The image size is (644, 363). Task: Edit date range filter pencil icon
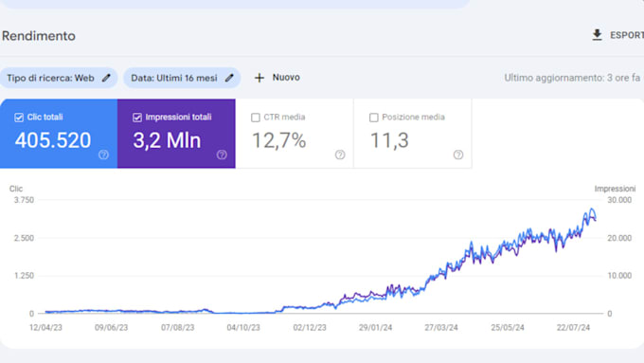click(229, 78)
